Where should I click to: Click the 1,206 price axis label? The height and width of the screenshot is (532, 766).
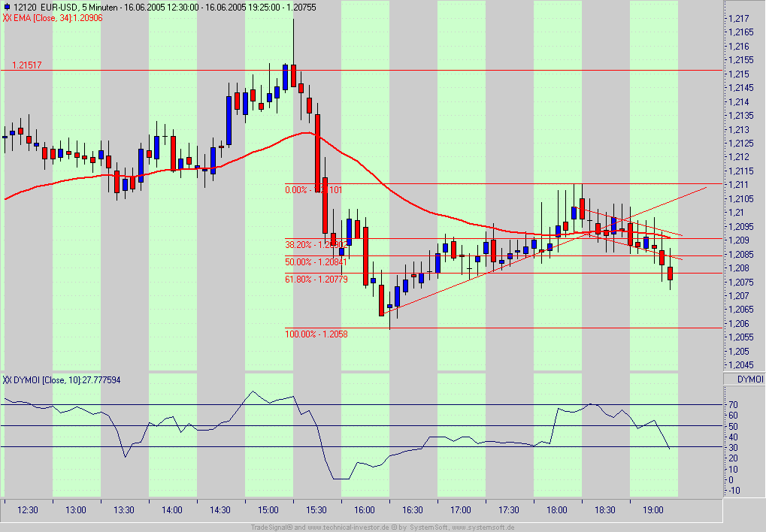tap(739, 324)
